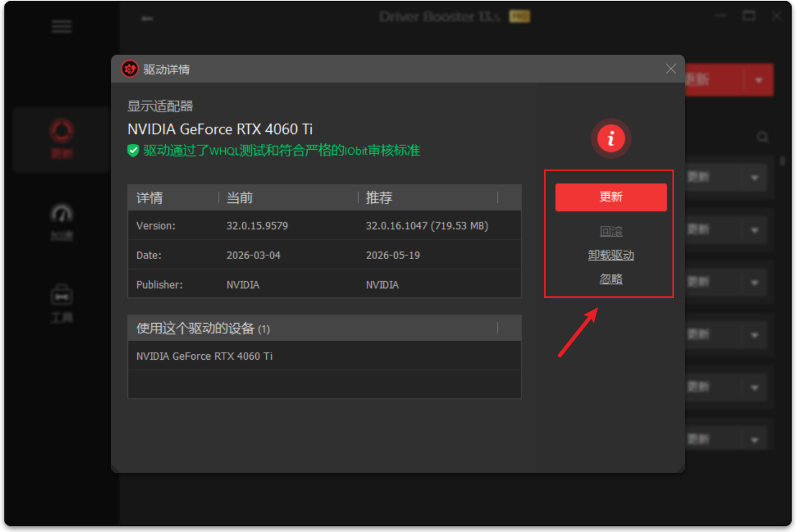Image resolution: width=796 pixels, height=532 pixels.
Task: Click the large red update button behind the dialog
Action: (713, 80)
